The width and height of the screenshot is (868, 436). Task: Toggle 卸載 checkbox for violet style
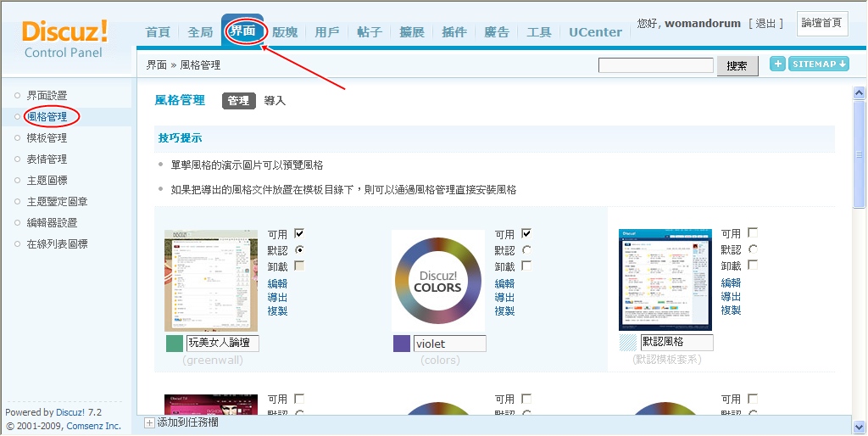click(526, 266)
